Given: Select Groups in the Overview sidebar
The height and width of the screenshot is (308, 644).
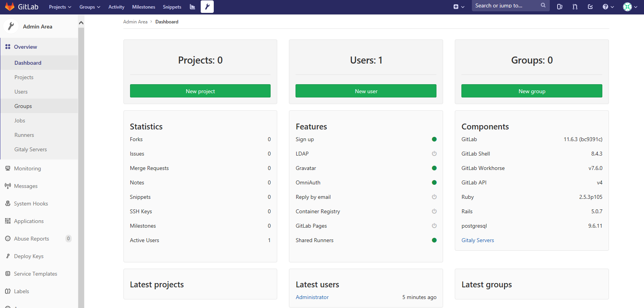Looking at the screenshot, I should click(39, 106).
